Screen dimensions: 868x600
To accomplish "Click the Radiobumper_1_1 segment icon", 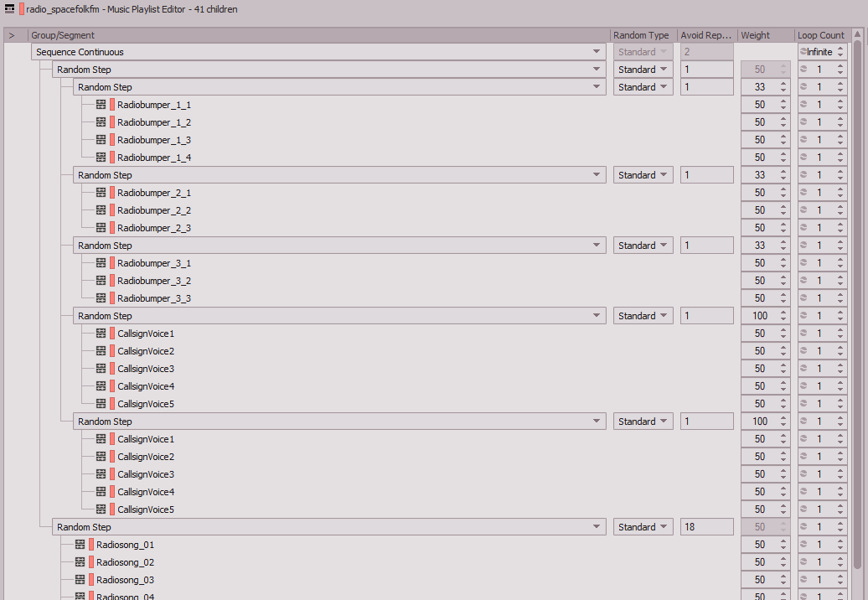I will [101, 105].
